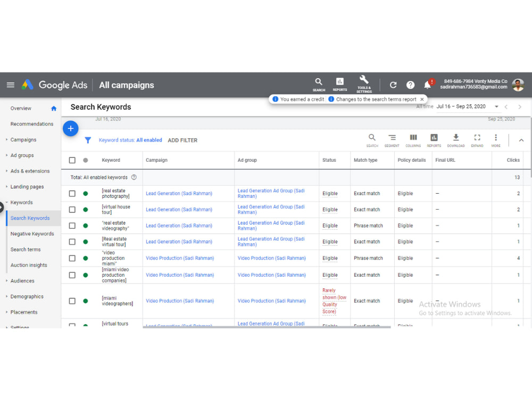Image resolution: width=532 pixels, height=399 pixels.
Task: Click the Google Ads logo
Action: tap(54, 85)
